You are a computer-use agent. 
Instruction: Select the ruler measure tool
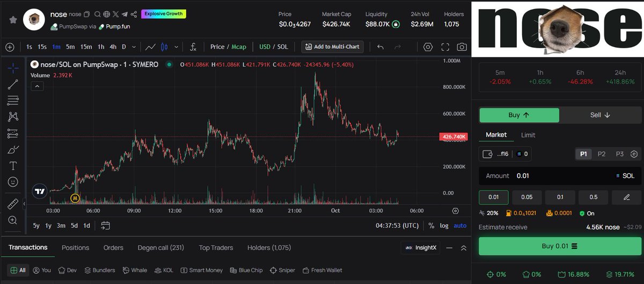pyautogui.click(x=13, y=204)
